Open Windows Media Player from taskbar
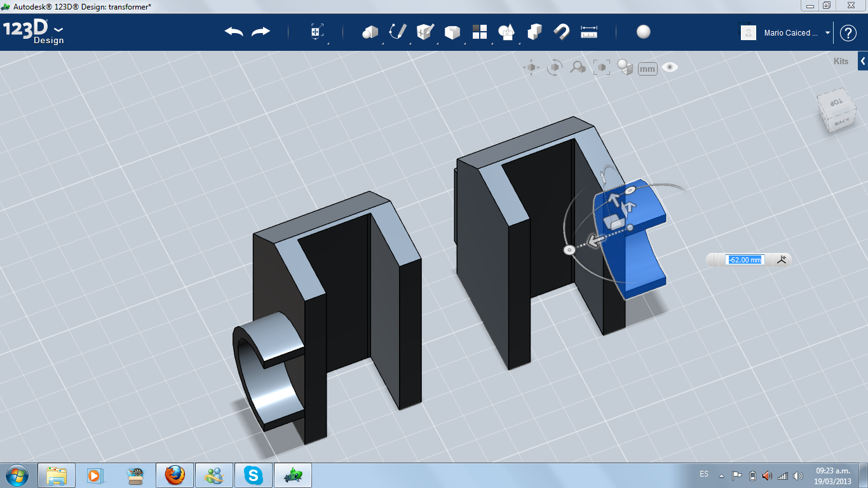Viewport: 868px width, 488px height. 95,475
